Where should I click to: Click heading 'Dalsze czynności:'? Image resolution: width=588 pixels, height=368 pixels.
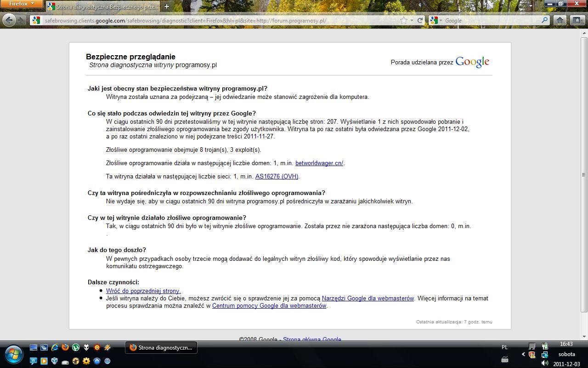pyautogui.click(x=113, y=282)
